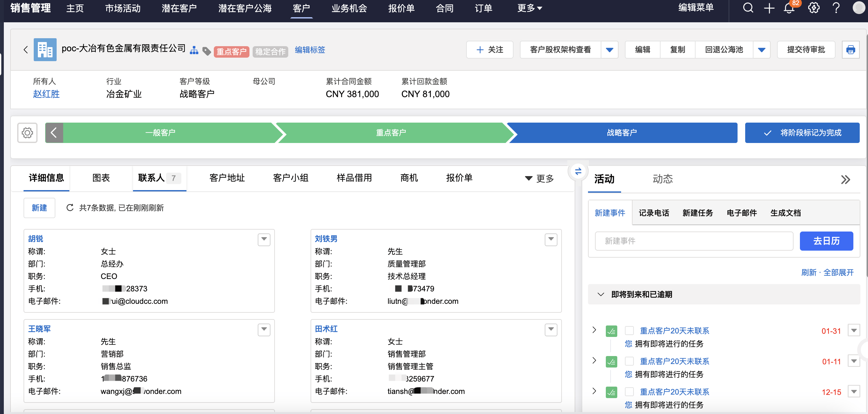Image resolution: width=868 pixels, height=414 pixels.
Task: Open owner link 赵红胜
Action: click(x=46, y=94)
